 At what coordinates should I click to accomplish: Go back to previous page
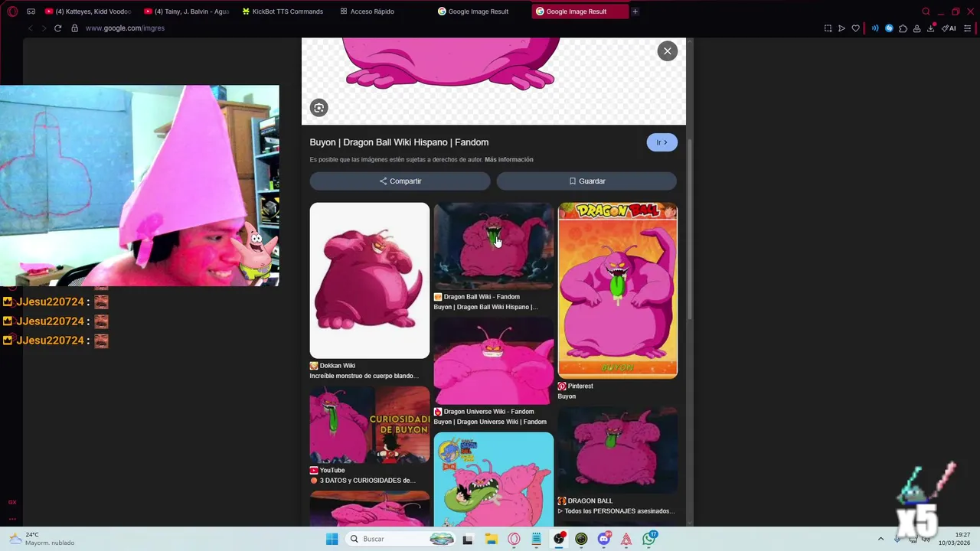click(x=30, y=28)
